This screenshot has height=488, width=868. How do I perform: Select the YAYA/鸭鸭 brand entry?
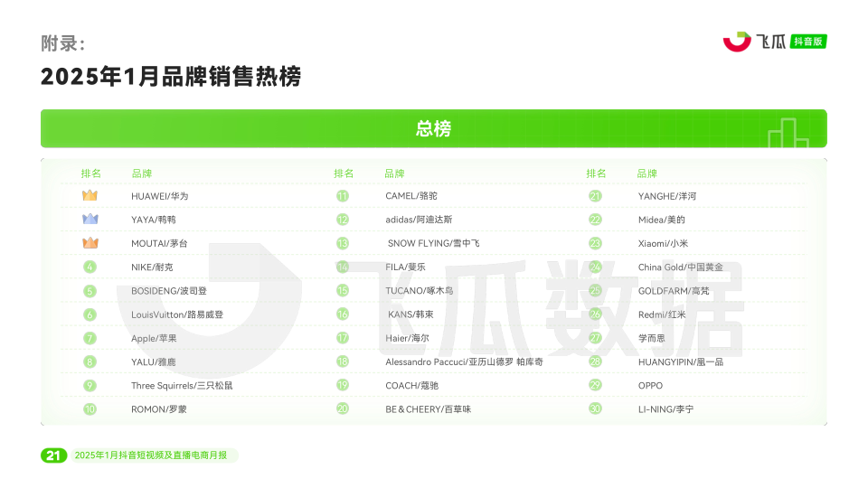(x=154, y=220)
